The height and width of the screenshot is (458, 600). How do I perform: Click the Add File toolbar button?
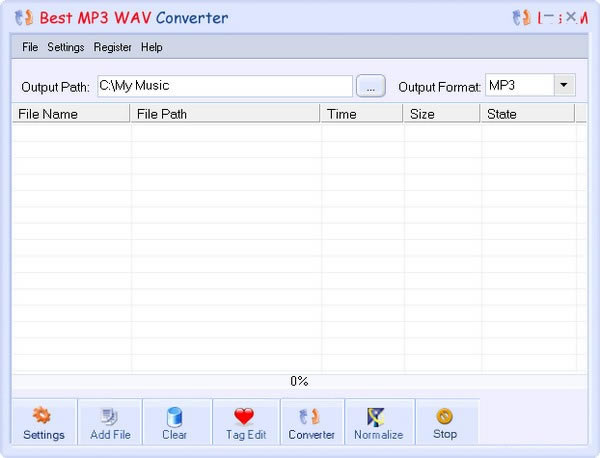click(110, 422)
